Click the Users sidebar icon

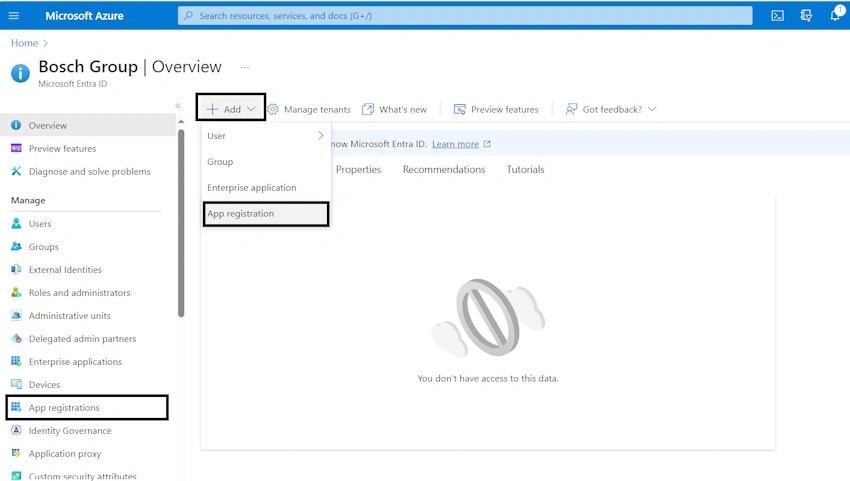tap(16, 223)
